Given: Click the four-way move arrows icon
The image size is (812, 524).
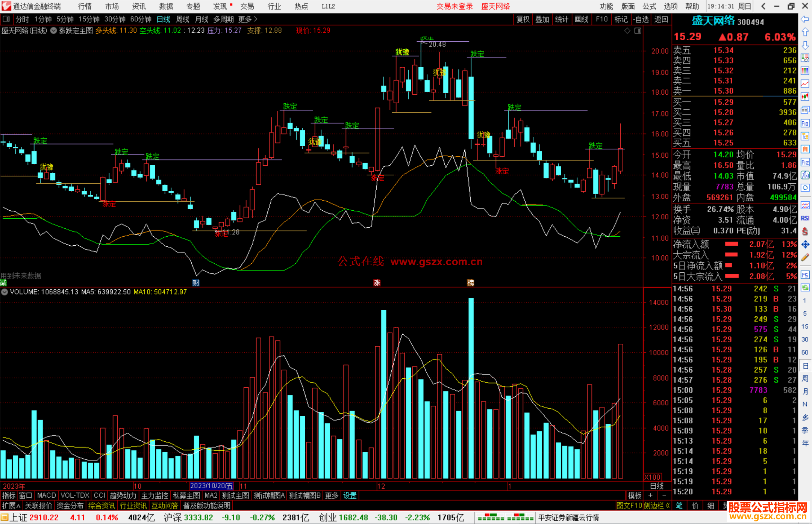Looking at the screenshot, I should [x=805, y=245].
